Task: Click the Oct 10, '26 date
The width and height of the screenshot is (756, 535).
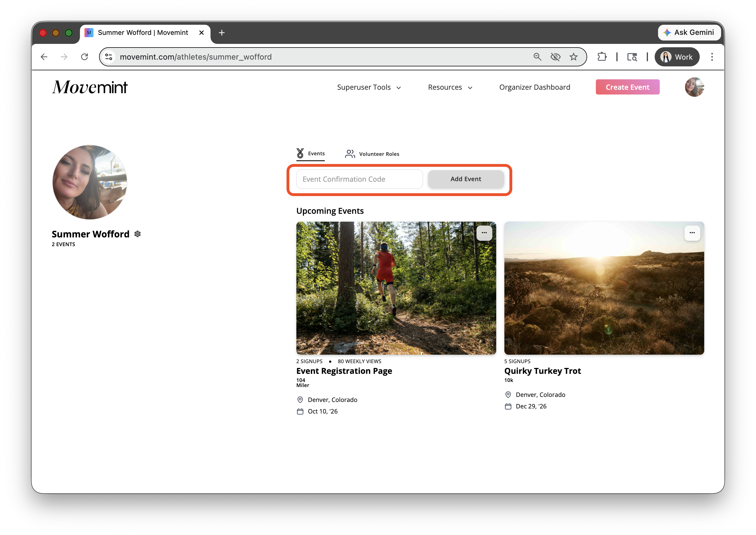Action: 323,412
